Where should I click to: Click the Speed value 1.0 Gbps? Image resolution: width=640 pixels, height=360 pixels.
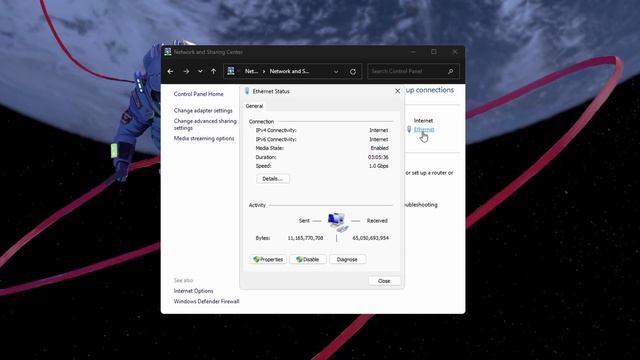378,166
